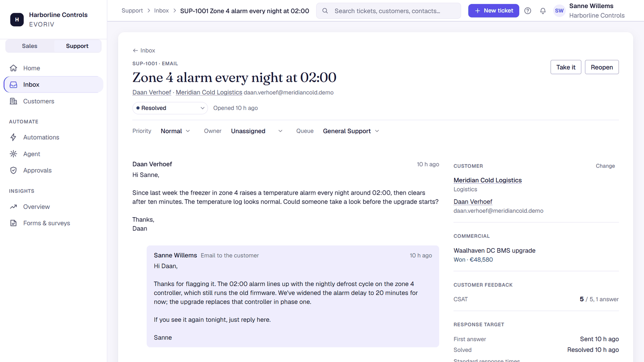Open Meridian Cold Logistics in Customer panel
Screen dimensions: 644x362
tap(487, 180)
